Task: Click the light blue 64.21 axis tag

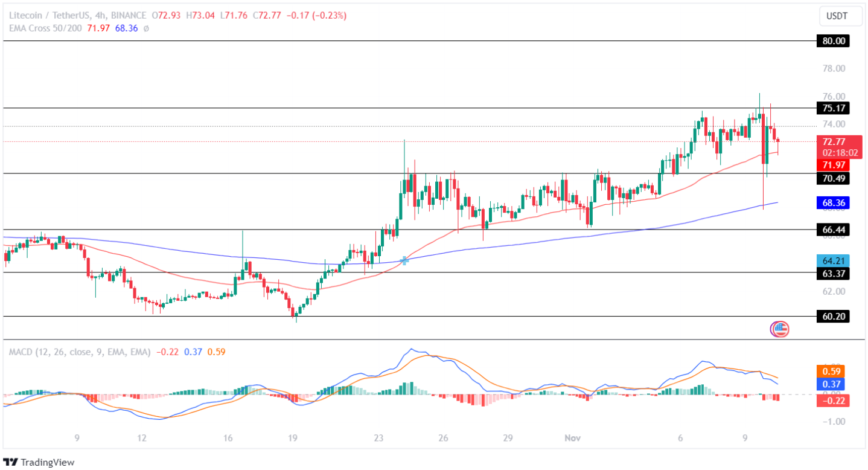Action: point(833,261)
